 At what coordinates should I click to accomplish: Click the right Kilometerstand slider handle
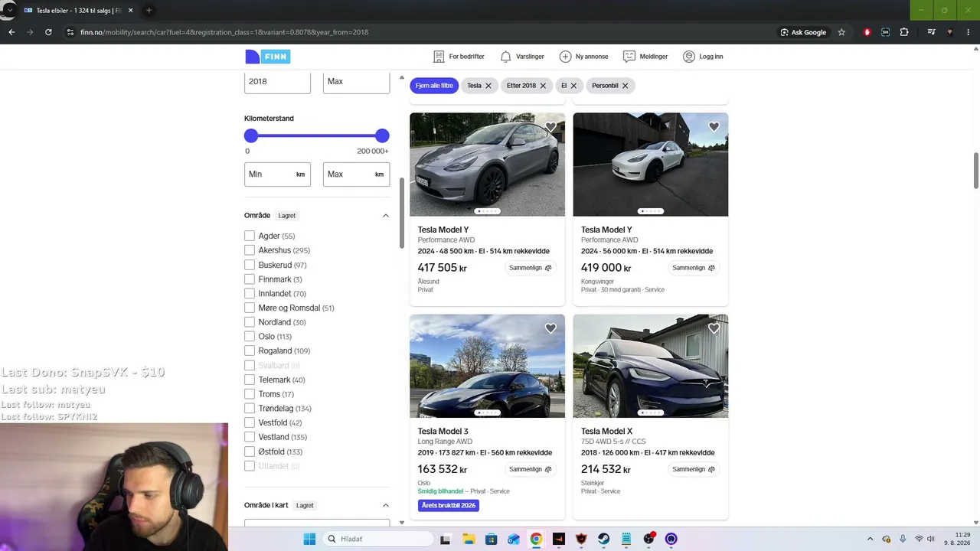(382, 136)
